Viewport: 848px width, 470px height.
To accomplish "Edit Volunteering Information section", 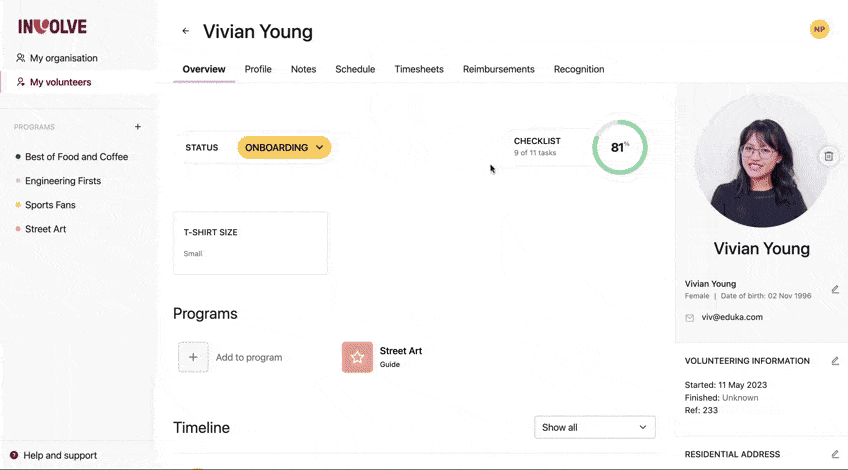I will click(x=835, y=361).
